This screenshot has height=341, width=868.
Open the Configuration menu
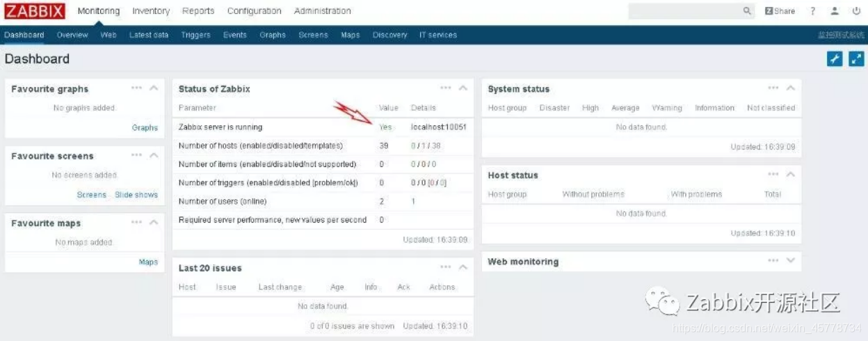(255, 11)
